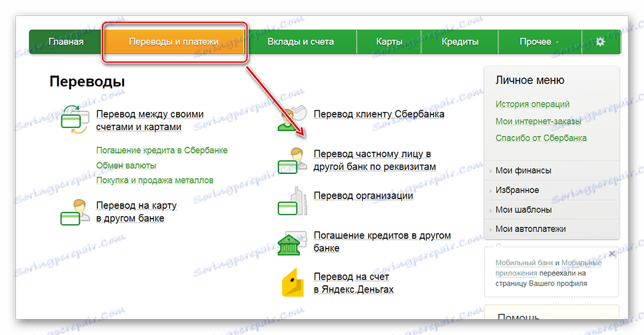Viewport: 644px width, 335px height.
Task: Click the building icon for Перевод организации
Action: 292,201
